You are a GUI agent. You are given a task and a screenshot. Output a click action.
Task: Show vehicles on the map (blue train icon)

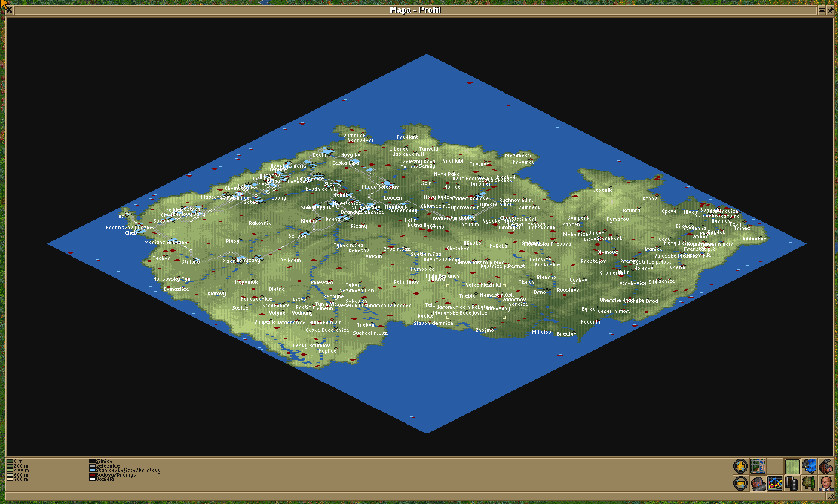pyautogui.click(x=809, y=466)
